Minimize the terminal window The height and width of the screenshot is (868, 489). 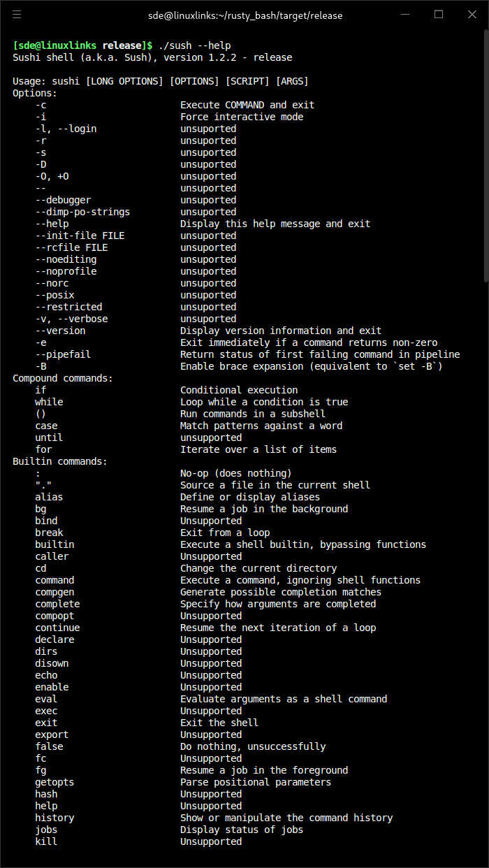coord(405,15)
